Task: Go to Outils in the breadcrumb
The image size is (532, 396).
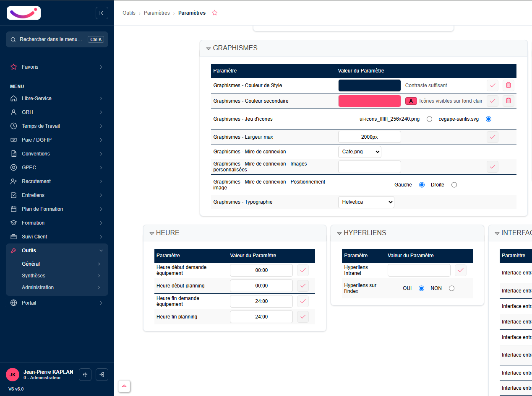Action: pyautogui.click(x=129, y=13)
